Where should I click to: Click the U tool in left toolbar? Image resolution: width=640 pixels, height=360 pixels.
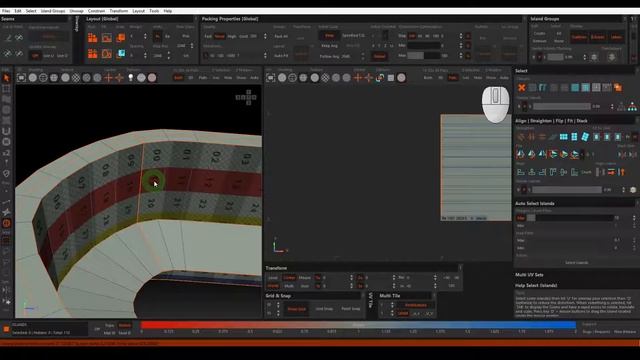6,131
